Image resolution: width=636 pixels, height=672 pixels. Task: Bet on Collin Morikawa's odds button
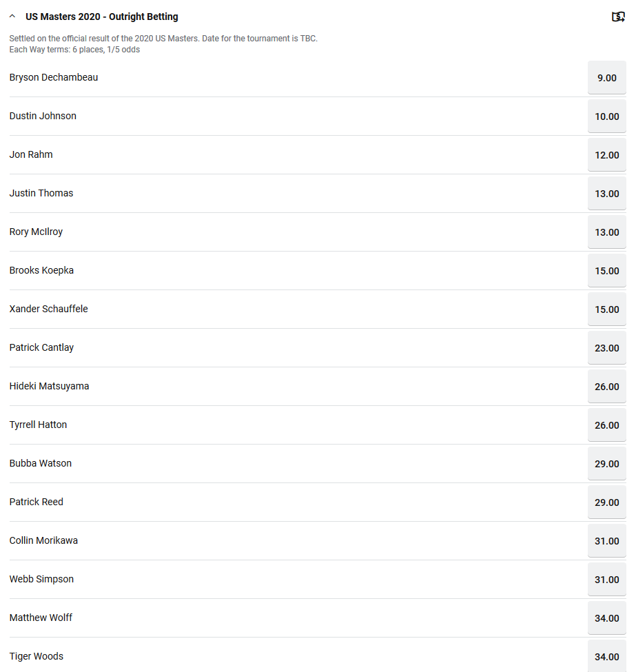pyautogui.click(x=606, y=541)
